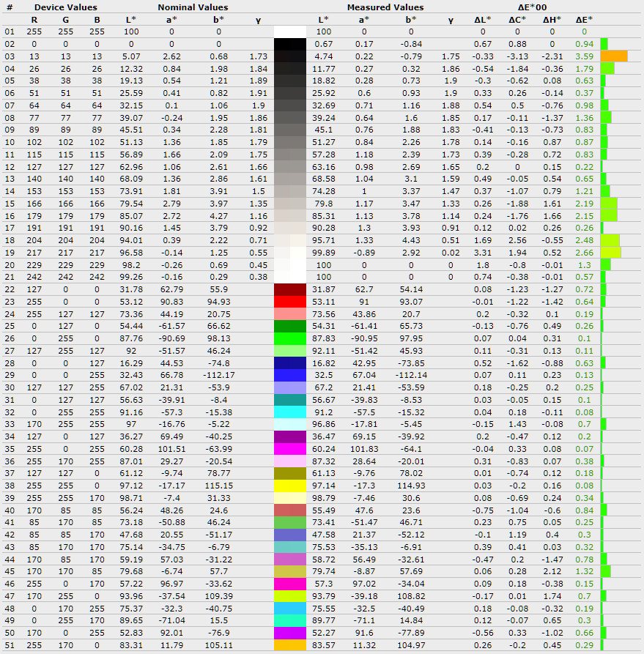Click the # column header

pyautogui.click(x=10, y=7)
